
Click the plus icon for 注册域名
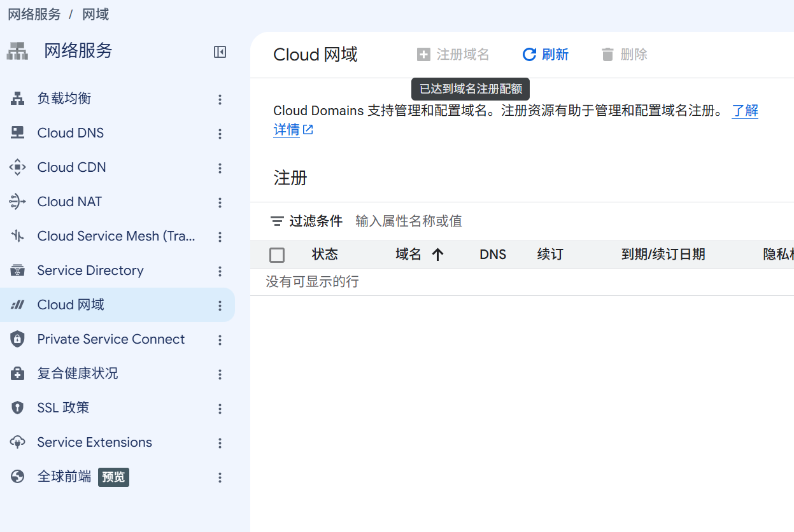pyautogui.click(x=423, y=55)
